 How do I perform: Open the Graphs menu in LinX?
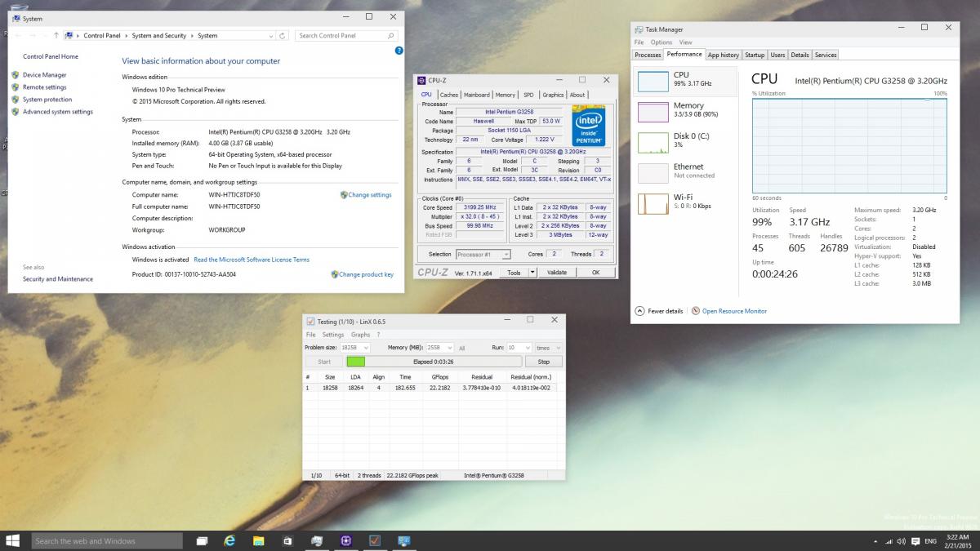pyautogui.click(x=360, y=335)
